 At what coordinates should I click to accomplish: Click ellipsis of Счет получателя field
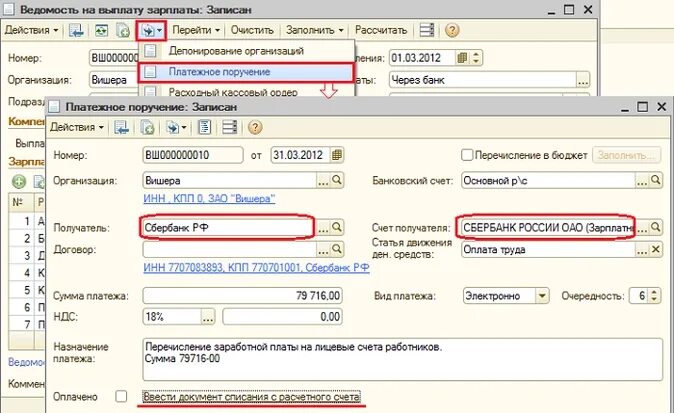[642, 228]
